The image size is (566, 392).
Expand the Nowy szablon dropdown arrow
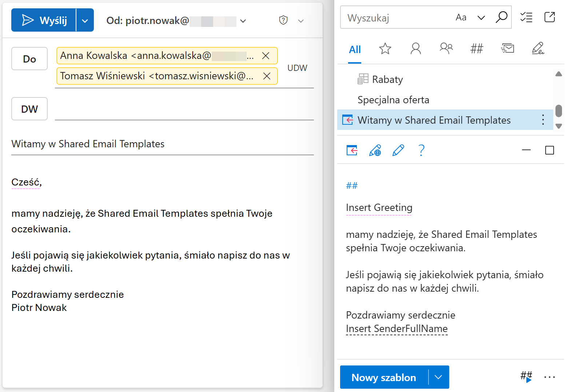438,377
